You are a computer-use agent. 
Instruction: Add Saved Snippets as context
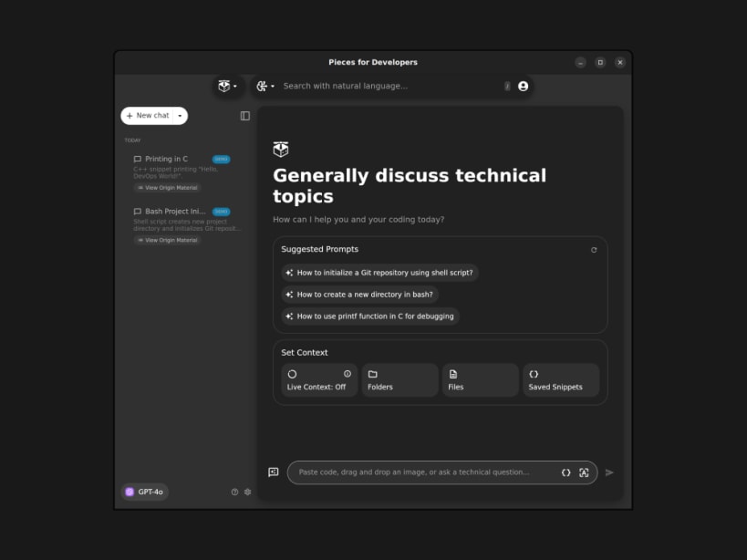[561, 380]
